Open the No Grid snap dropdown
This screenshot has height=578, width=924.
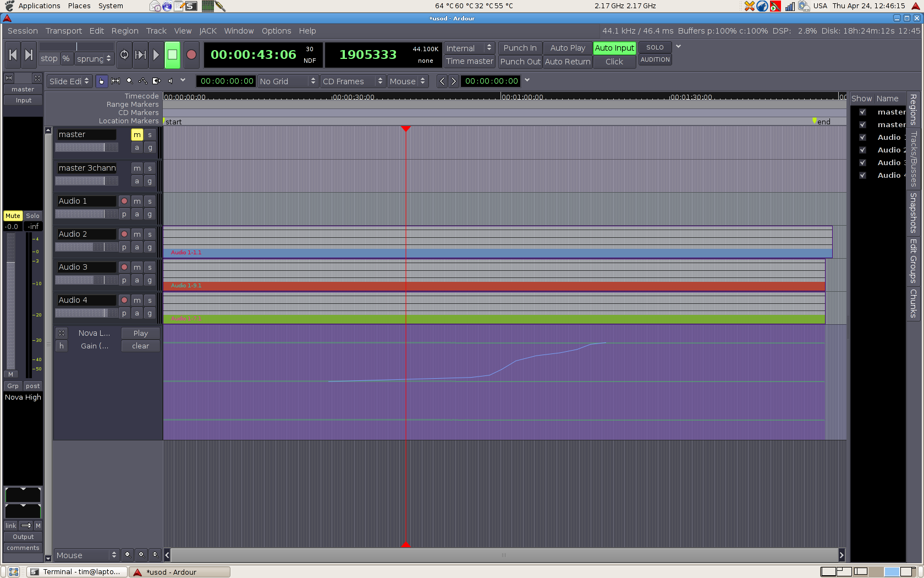point(288,81)
